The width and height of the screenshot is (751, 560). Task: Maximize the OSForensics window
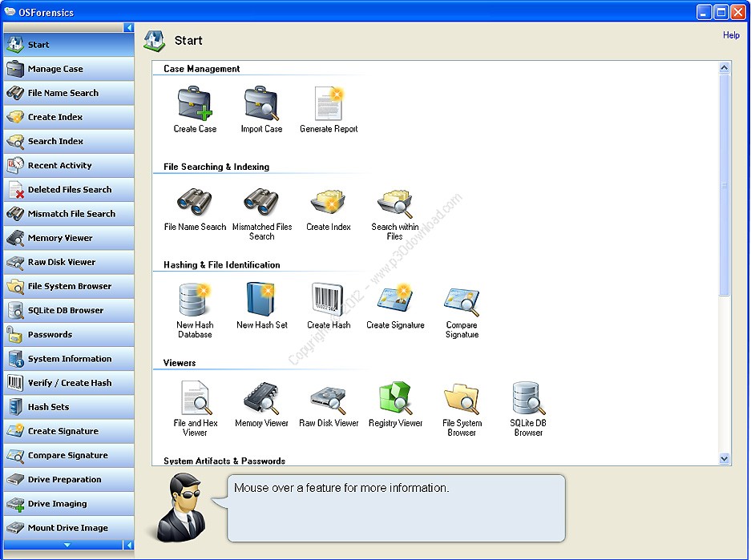(721, 13)
